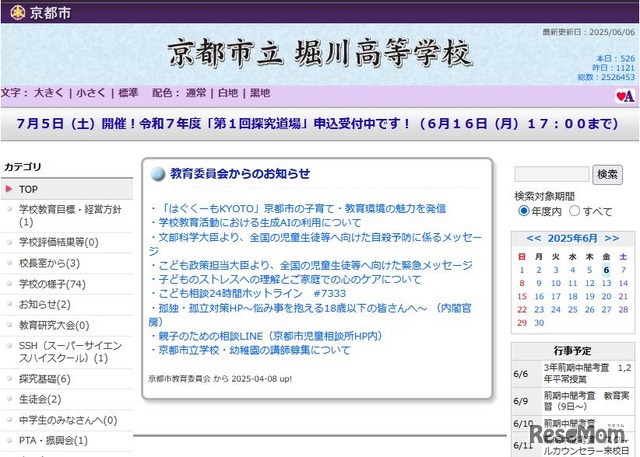
Task: Click the search text field
Action: (552, 174)
